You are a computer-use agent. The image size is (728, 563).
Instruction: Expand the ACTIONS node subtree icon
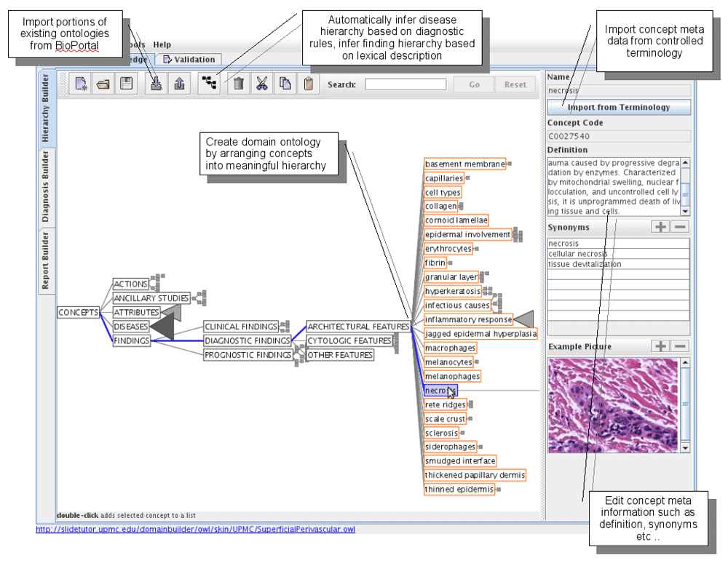(x=156, y=282)
